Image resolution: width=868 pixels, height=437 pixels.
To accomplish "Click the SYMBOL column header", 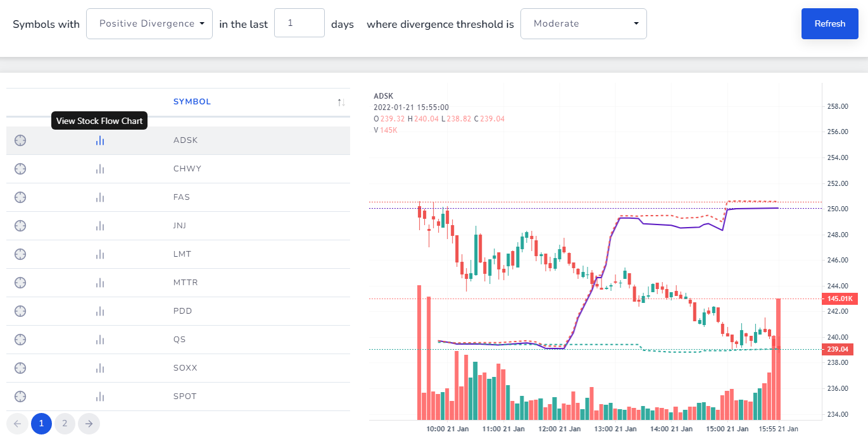I will (192, 102).
